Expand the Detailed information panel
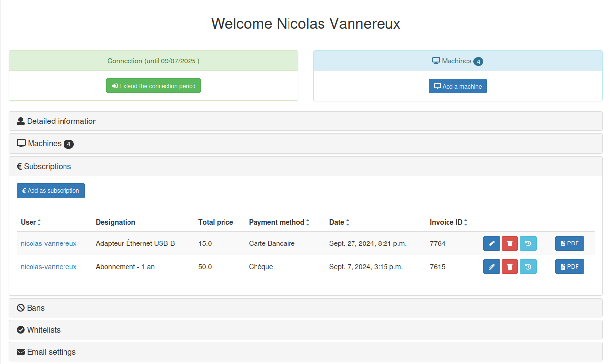Screen dimensions: 610x364 coord(62,121)
